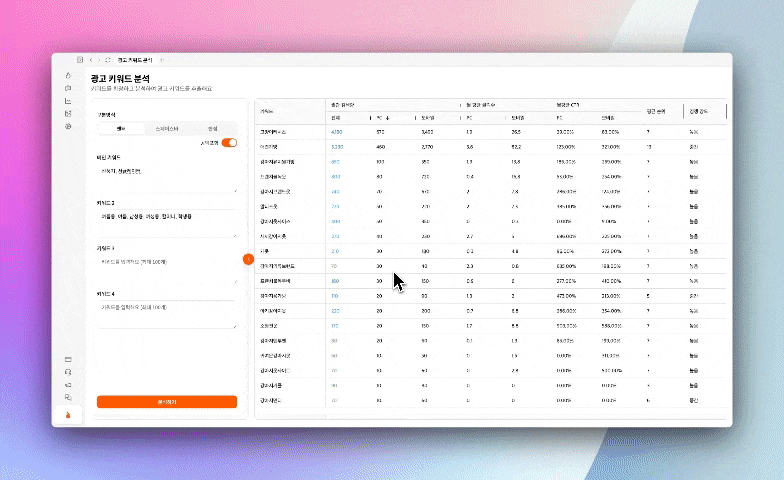Click the 월평균 CTR group header
The width and height of the screenshot is (784, 480).
tap(568, 105)
